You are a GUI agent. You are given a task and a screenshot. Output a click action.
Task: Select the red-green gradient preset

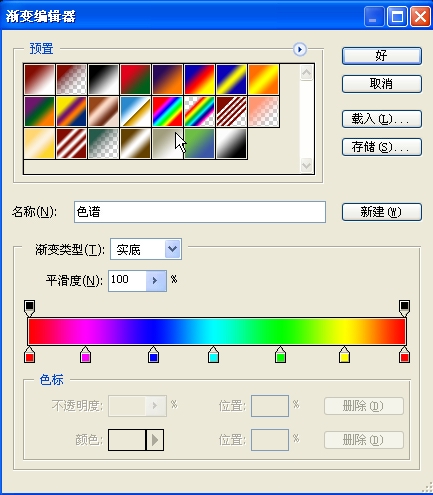point(135,79)
